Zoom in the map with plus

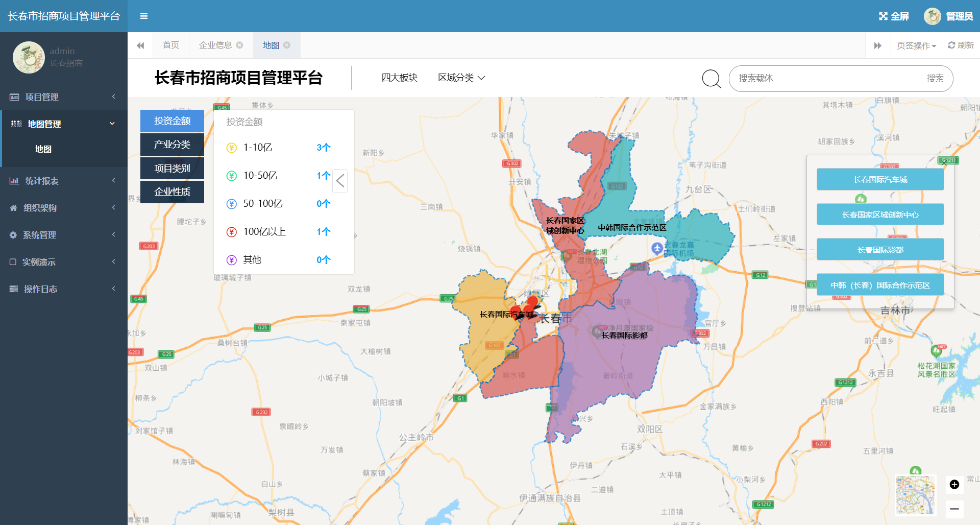[x=954, y=484]
